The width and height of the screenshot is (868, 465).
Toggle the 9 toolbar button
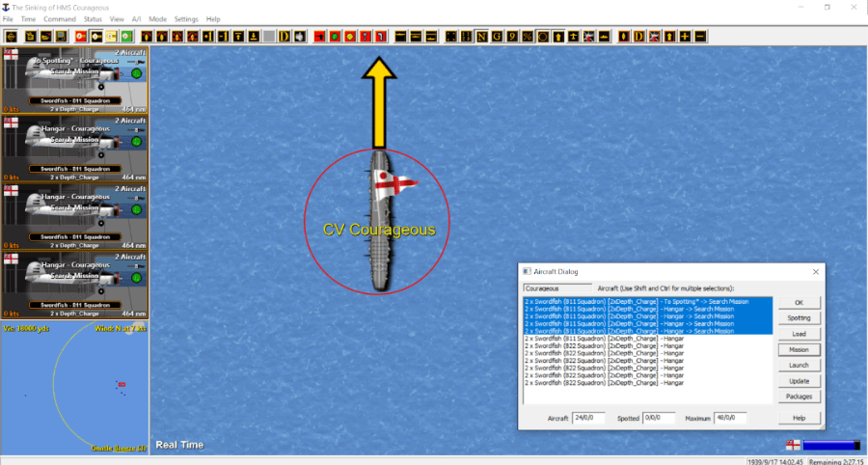tap(513, 37)
